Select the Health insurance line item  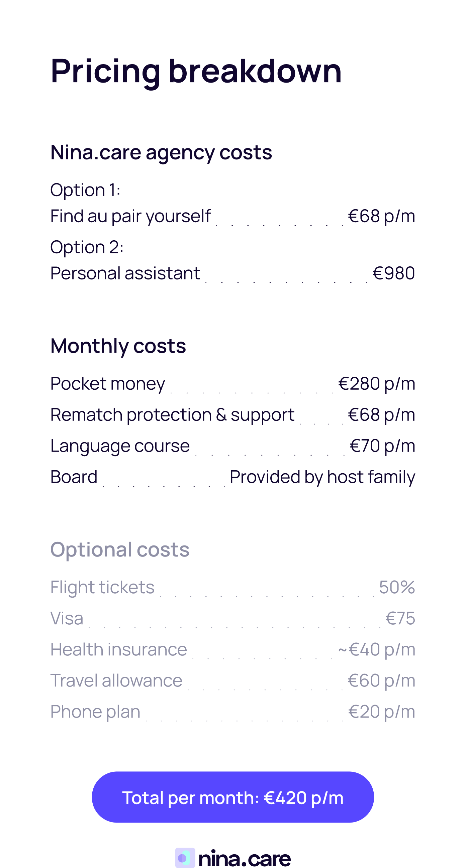coord(118,649)
